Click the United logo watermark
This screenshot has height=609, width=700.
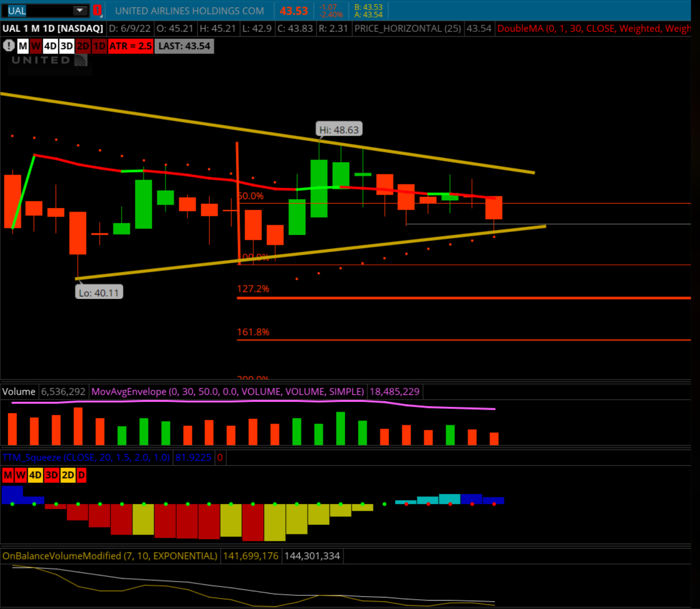(49, 60)
